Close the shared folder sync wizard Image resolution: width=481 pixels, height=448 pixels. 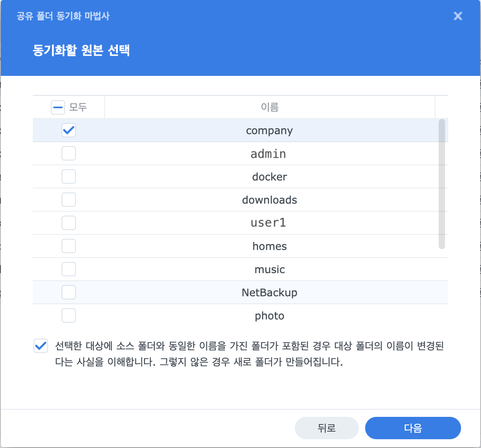(458, 16)
